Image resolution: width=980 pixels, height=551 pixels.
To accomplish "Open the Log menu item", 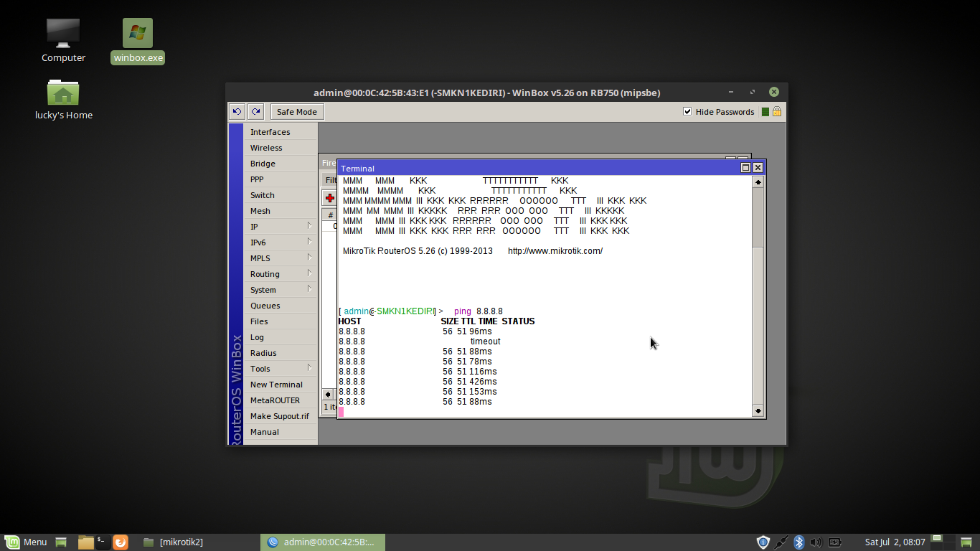I will click(281, 337).
